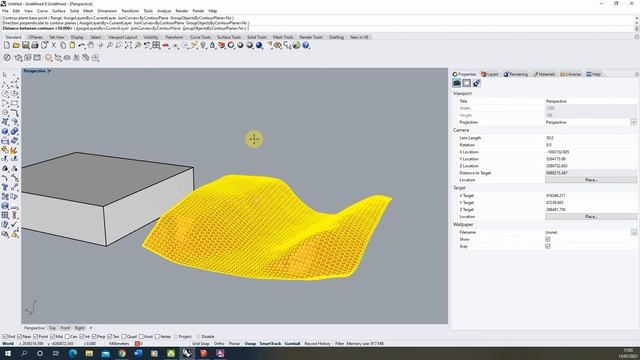Click the Windows Start button
The height and width of the screenshot is (360, 640).
coord(7,353)
